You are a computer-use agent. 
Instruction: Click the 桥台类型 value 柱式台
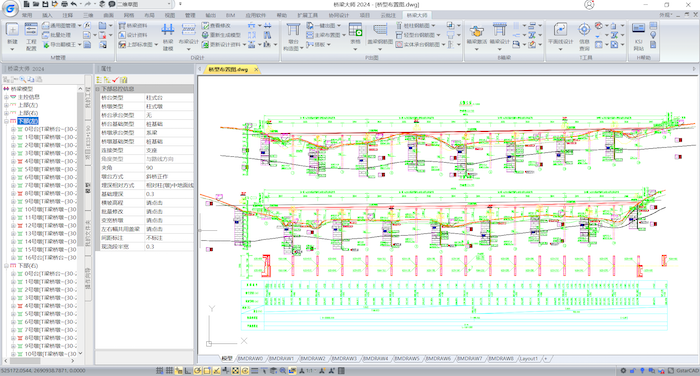coord(169,97)
